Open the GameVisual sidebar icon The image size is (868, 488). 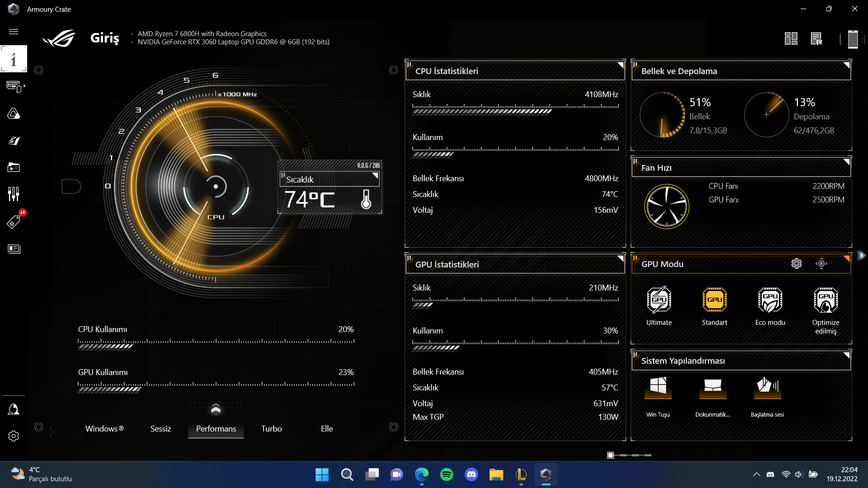click(14, 141)
